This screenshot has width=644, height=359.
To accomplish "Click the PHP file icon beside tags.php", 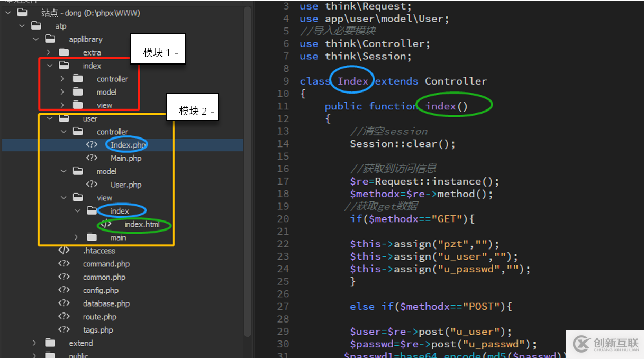I will click(x=64, y=330).
